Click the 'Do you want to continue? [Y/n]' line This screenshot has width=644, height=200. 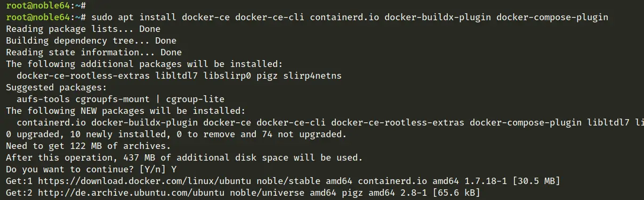[x=85, y=169]
